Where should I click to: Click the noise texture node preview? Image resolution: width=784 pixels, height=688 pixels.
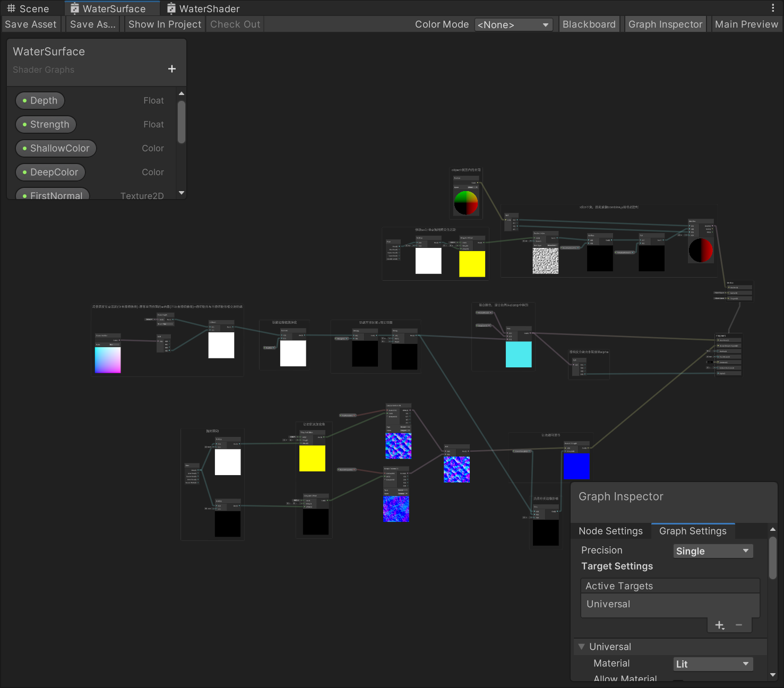pos(546,261)
